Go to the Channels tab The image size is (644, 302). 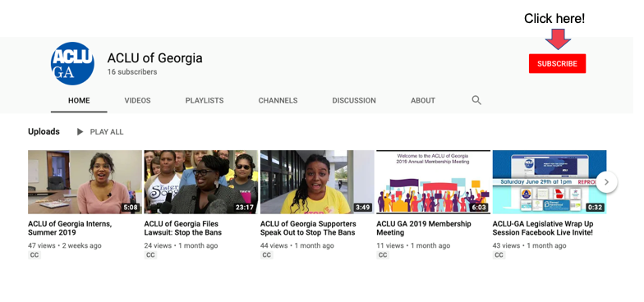pos(278,100)
